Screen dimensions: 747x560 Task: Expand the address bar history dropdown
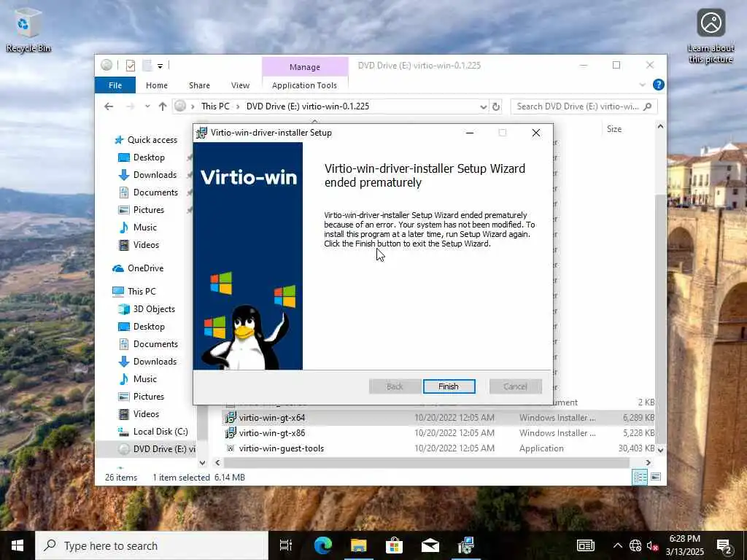coord(483,106)
